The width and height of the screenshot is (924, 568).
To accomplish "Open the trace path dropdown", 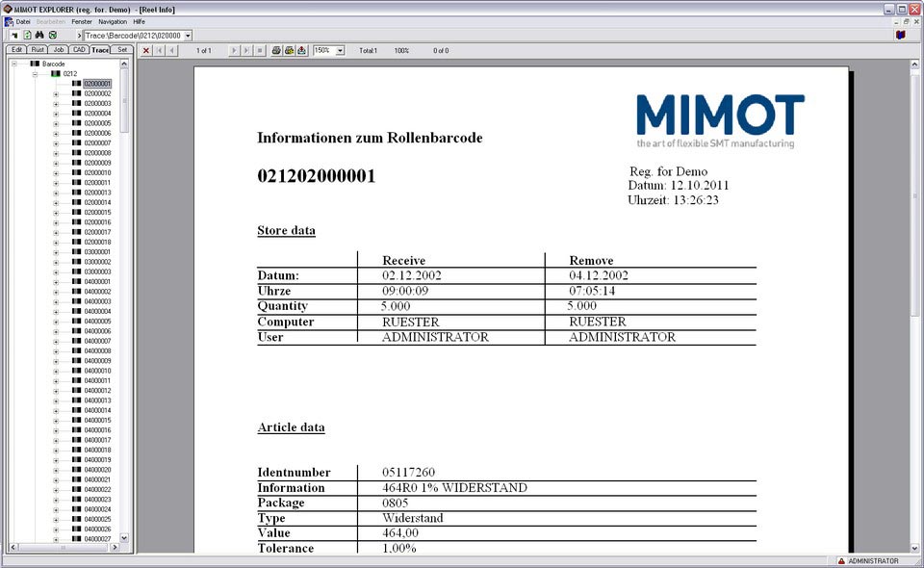I will 188,36.
